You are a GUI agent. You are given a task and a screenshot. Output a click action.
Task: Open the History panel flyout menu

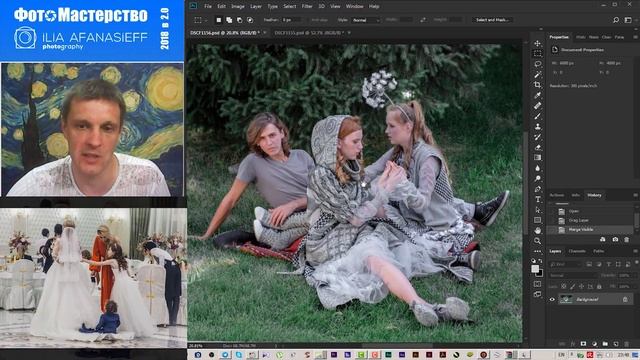point(636,195)
